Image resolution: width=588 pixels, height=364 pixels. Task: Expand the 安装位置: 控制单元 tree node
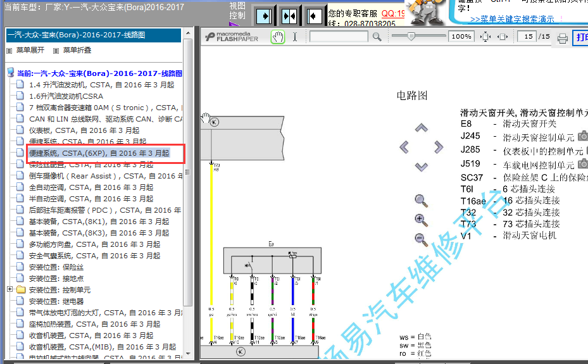(9, 289)
